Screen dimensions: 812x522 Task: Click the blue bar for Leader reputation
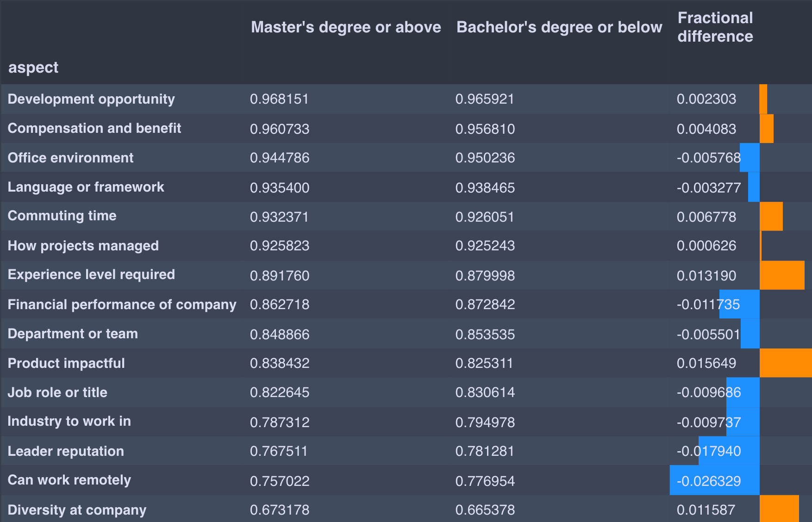click(x=729, y=451)
